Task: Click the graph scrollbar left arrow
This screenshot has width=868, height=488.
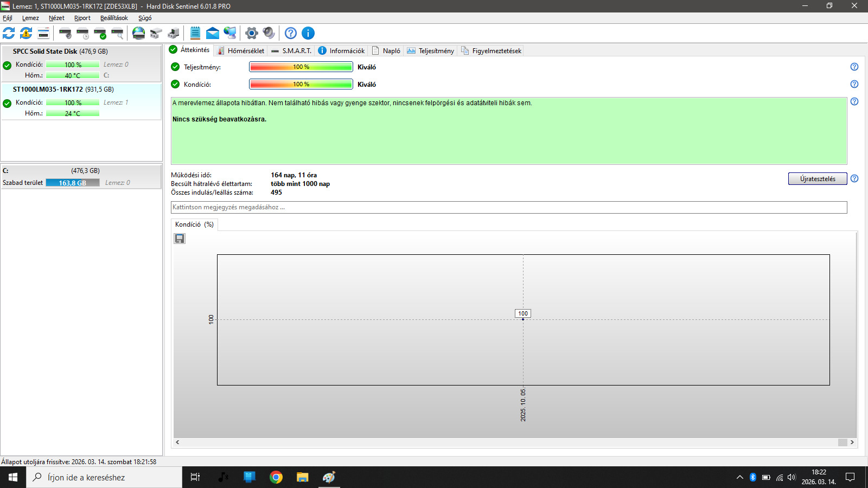Action: click(x=178, y=442)
